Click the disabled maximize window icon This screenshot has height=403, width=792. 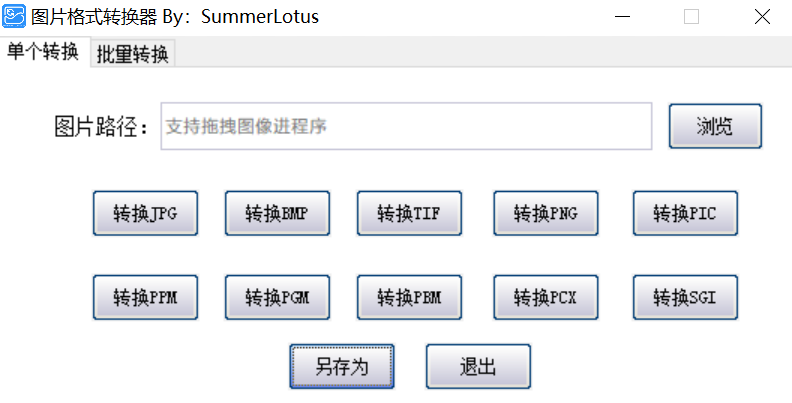[x=691, y=17]
